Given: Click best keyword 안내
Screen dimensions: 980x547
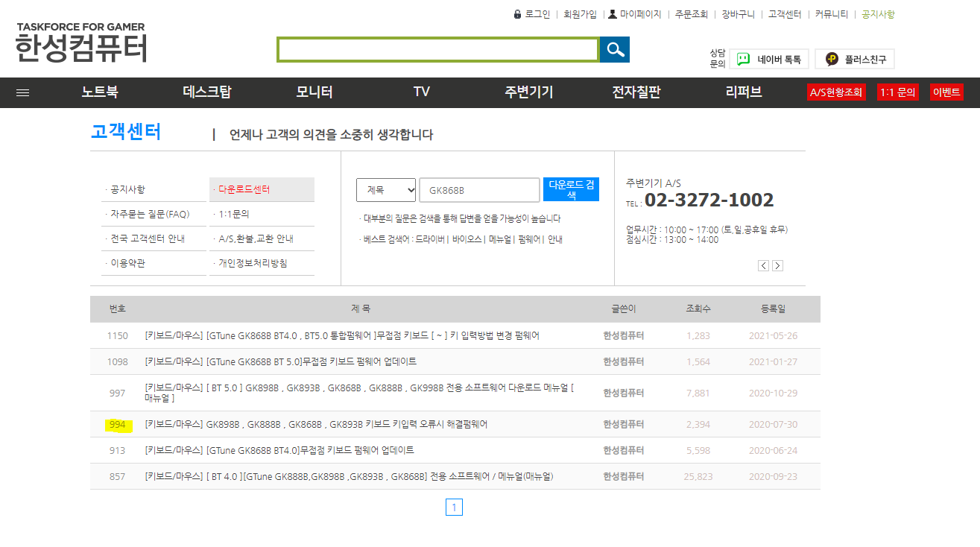Looking at the screenshot, I should (555, 239).
